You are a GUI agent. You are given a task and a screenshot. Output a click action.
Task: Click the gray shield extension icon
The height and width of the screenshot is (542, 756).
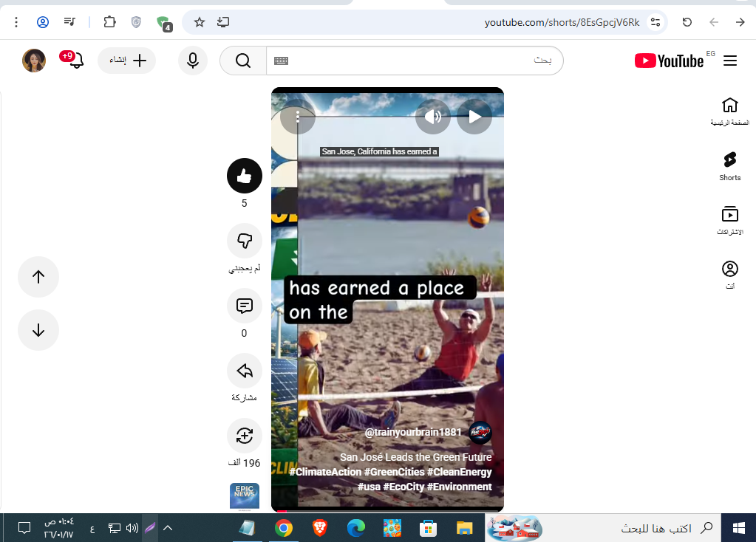point(137,22)
